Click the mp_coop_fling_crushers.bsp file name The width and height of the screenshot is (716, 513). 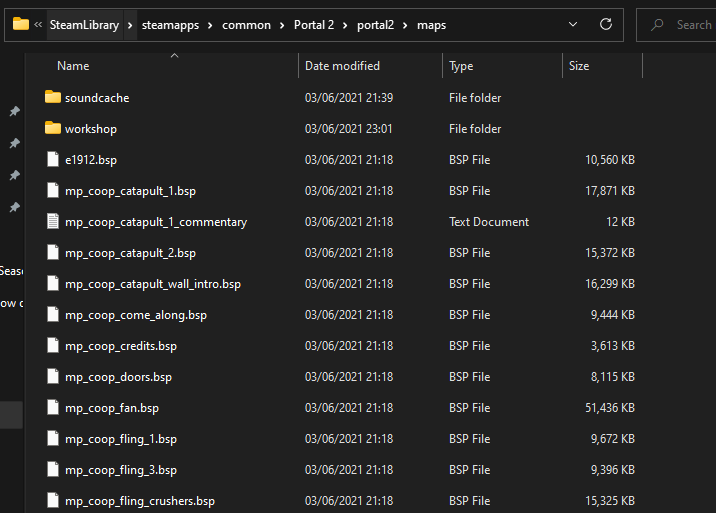point(140,502)
